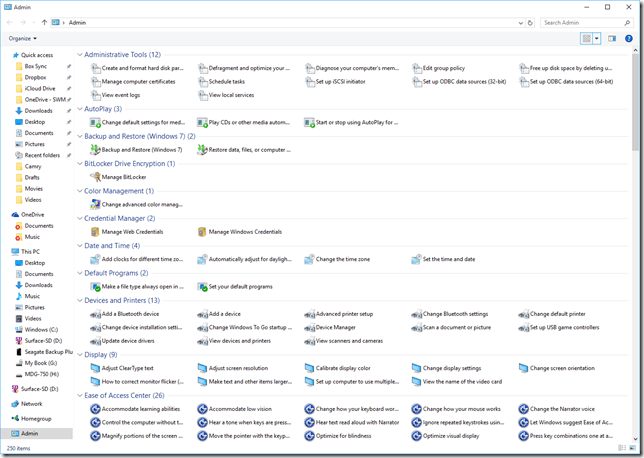Collapse the Administrative Tools group
The height and width of the screenshot is (458, 644).
coord(80,55)
